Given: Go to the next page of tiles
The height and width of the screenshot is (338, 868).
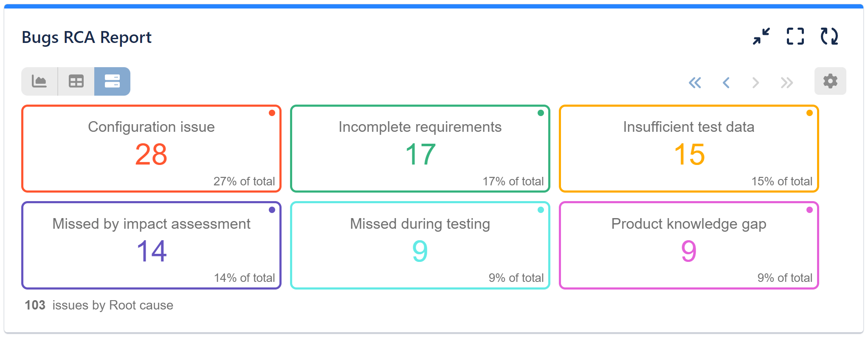Looking at the screenshot, I should coord(756,82).
